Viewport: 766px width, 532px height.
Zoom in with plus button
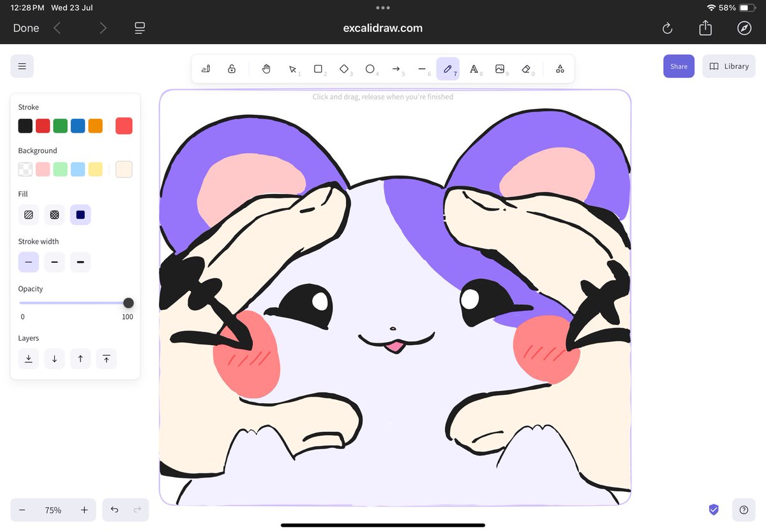pyautogui.click(x=84, y=510)
